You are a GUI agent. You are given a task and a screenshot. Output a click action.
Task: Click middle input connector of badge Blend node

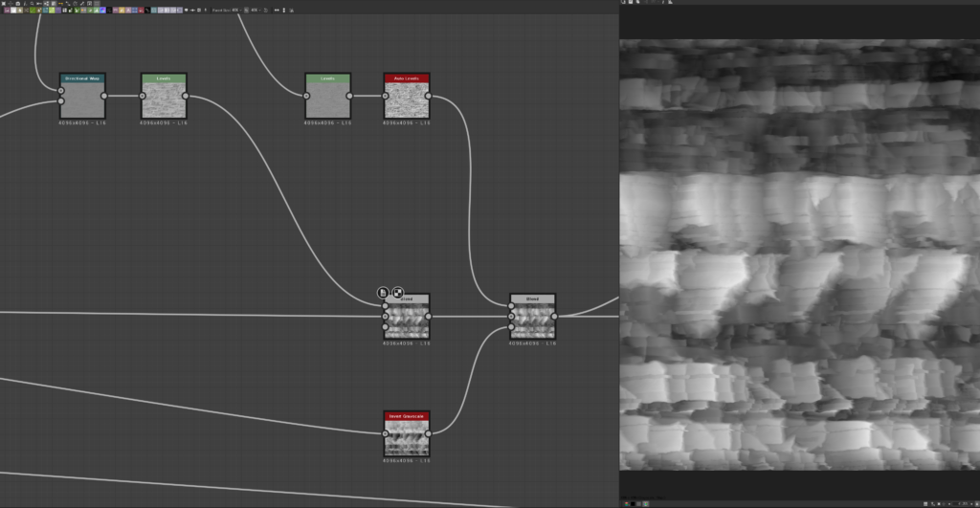[385, 317]
